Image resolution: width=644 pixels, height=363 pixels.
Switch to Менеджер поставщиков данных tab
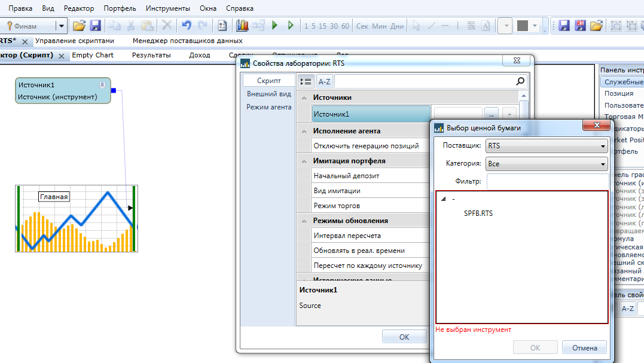[187, 41]
